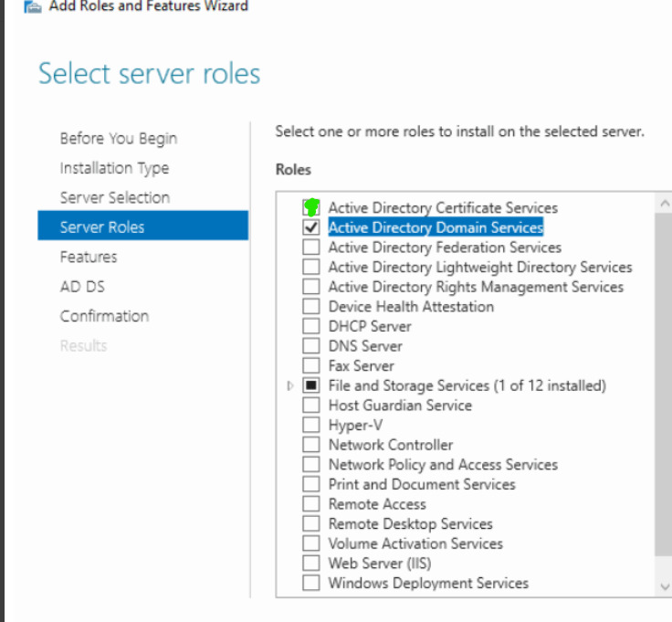The width and height of the screenshot is (672, 622).
Task: Open the Installation Type step
Action: point(114,168)
